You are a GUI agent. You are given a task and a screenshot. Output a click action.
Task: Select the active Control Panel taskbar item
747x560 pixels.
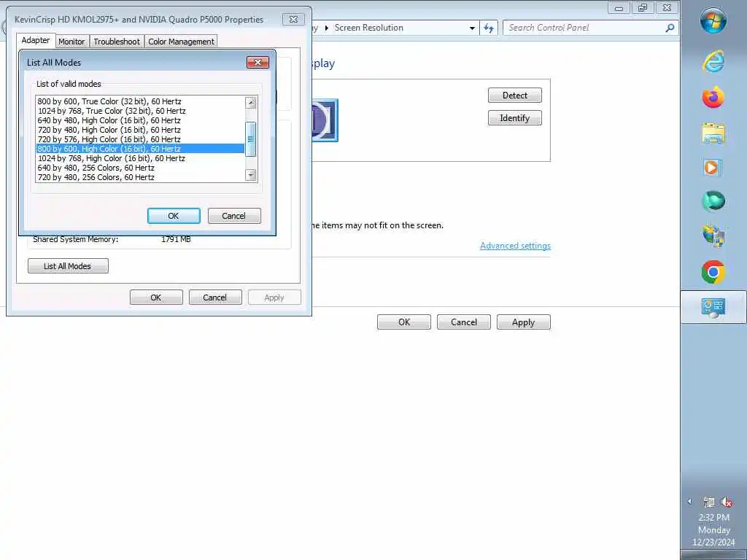[x=713, y=307]
